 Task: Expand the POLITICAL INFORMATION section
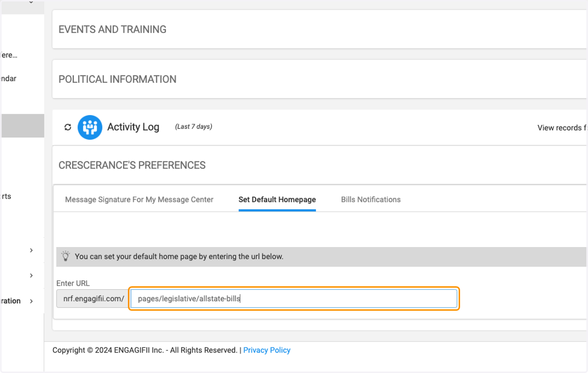pos(117,79)
